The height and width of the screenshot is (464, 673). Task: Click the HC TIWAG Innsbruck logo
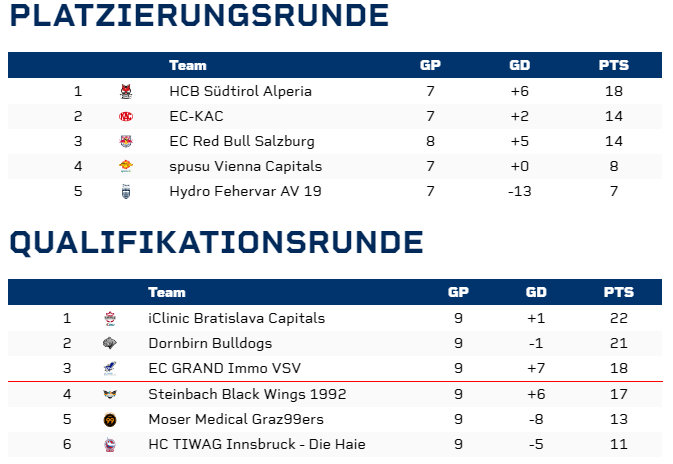point(110,445)
